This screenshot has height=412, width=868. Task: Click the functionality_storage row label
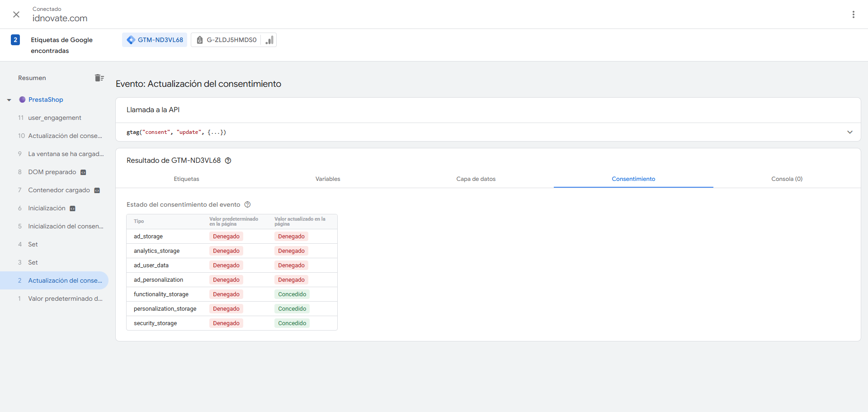[161, 294]
